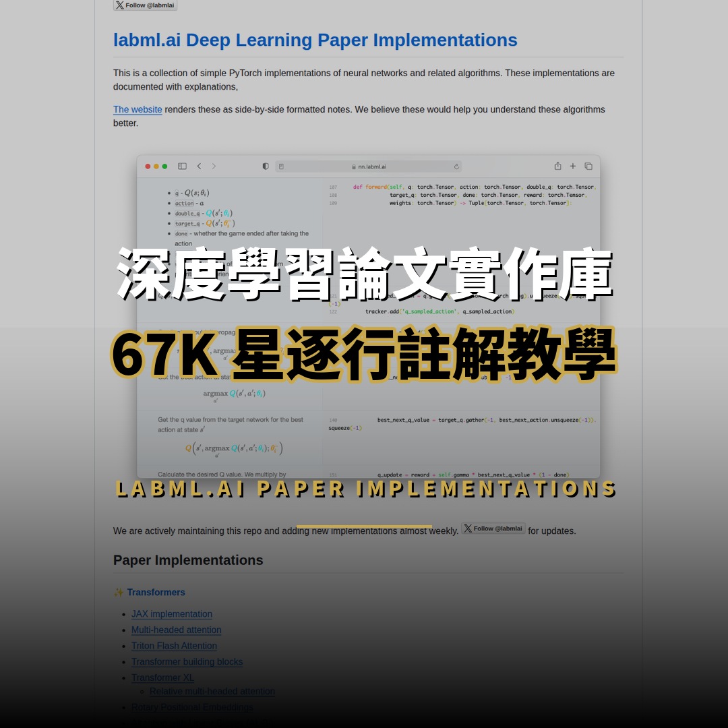Screen dimensions: 728x728
Task: Click the back arrow in the browser screenshot
Action: click(x=199, y=166)
